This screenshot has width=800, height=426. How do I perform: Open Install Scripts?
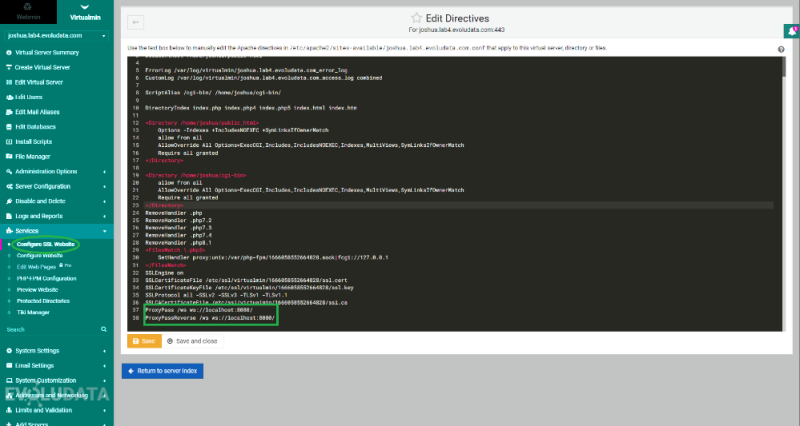(34, 141)
